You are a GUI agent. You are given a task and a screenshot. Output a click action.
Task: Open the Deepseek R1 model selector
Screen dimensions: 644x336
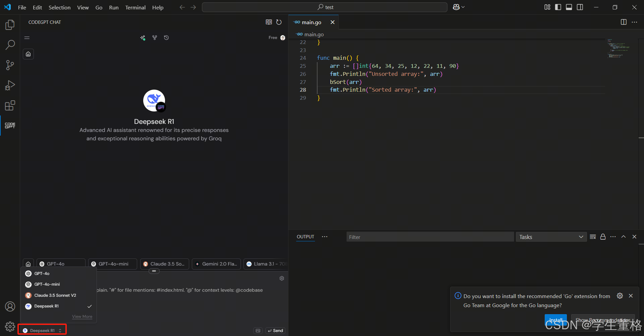point(42,331)
